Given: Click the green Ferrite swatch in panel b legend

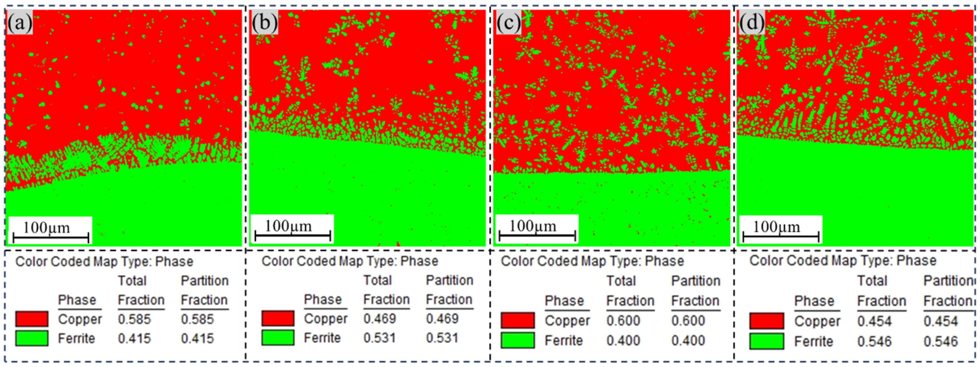Looking at the screenshot, I should (278, 337).
